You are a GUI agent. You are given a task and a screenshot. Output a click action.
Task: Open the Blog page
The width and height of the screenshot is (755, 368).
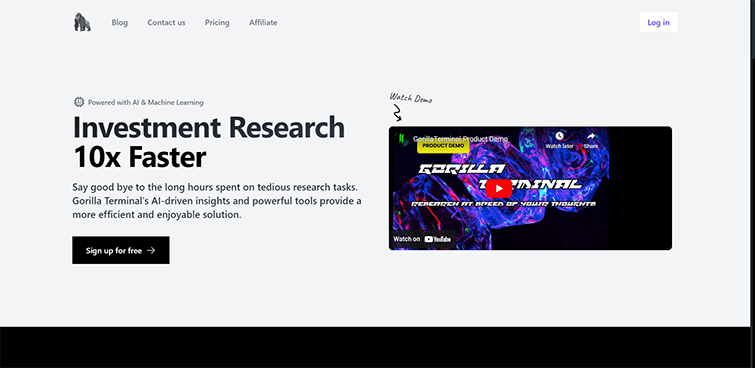click(120, 23)
